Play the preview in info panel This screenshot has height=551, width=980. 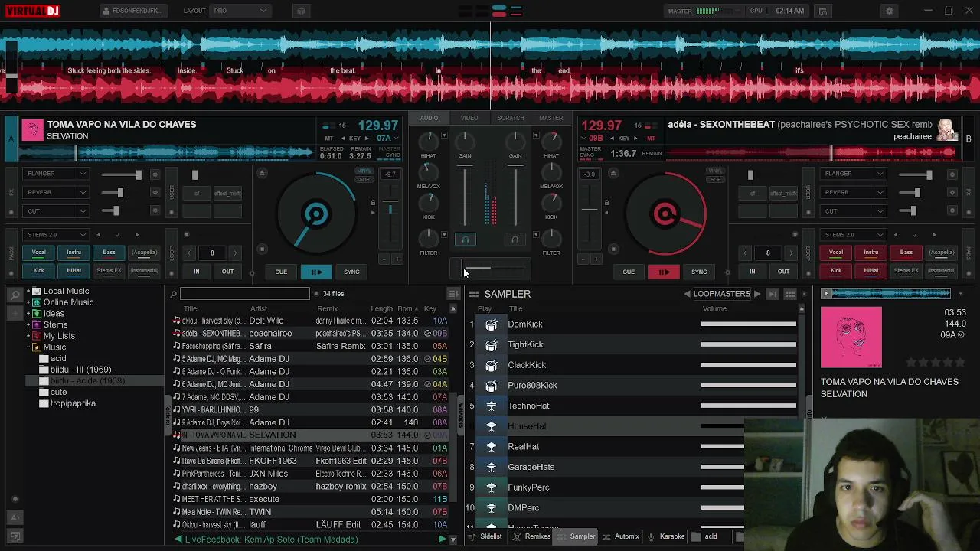click(x=825, y=294)
